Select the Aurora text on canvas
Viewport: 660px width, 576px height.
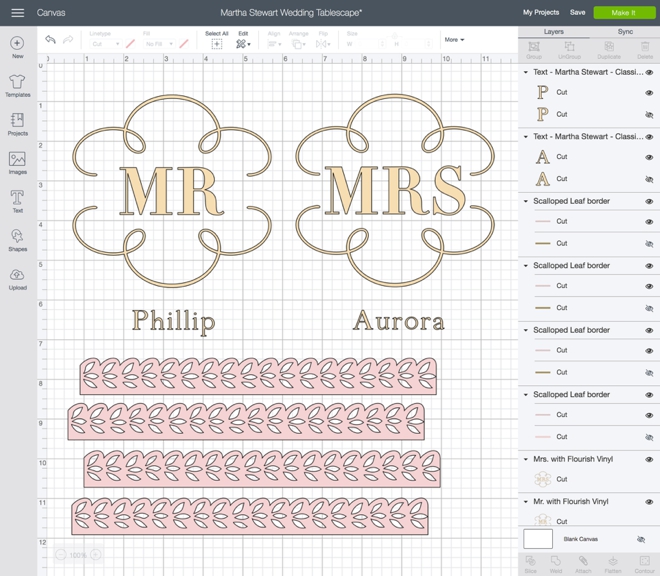[x=398, y=320]
